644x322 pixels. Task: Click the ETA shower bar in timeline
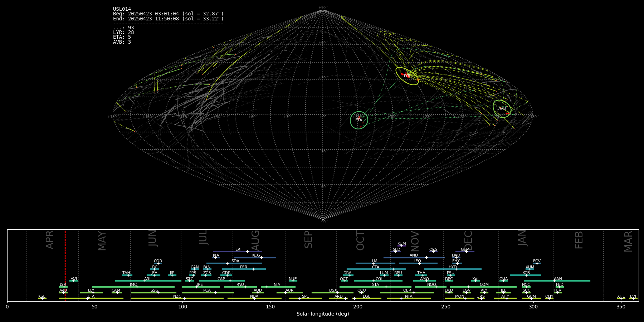click(91, 298)
